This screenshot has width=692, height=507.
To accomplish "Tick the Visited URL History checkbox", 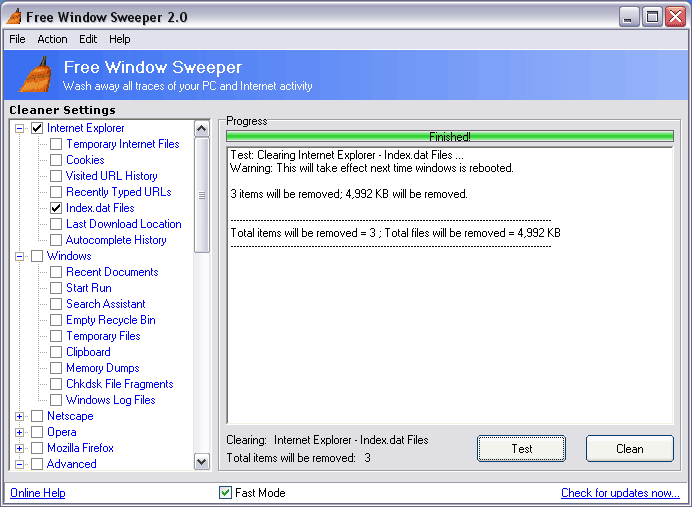I will point(56,176).
